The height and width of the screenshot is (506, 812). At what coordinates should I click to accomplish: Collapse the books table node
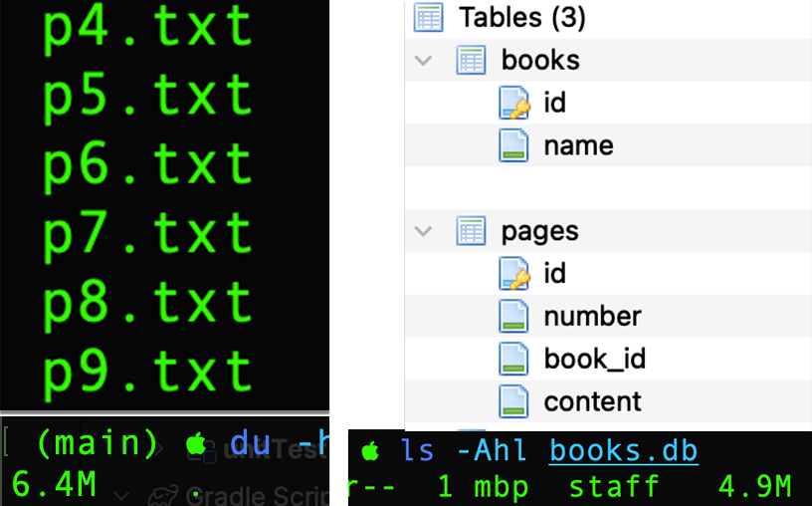click(424, 61)
